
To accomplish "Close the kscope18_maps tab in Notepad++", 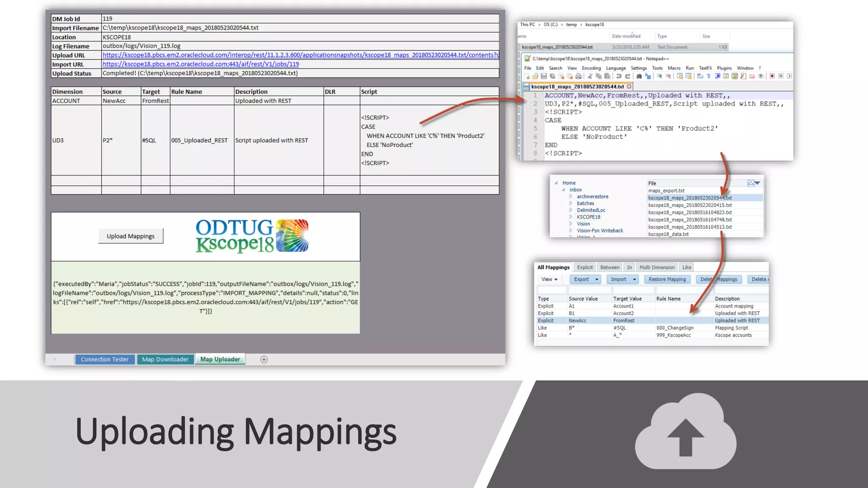I will 629,86.
